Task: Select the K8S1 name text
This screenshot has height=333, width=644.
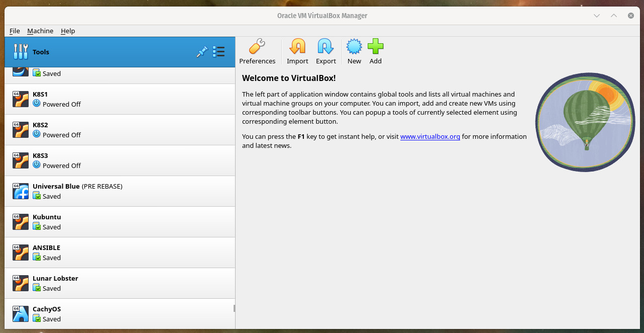Action: (40, 94)
